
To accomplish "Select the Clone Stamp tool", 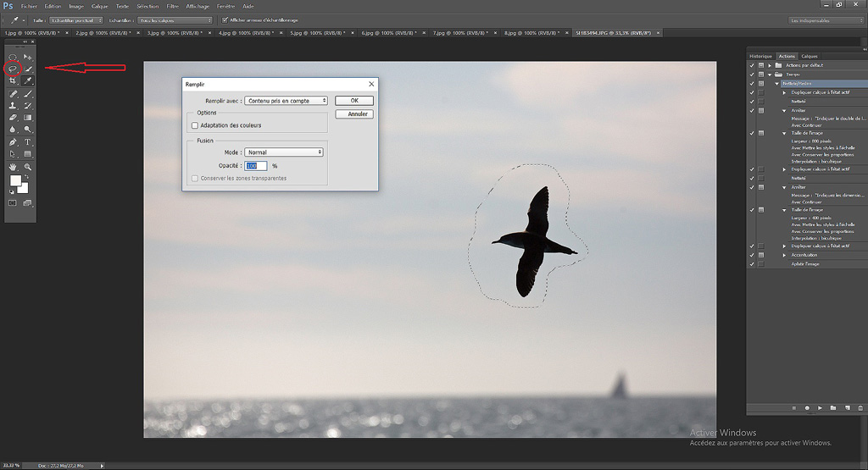I will [13, 106].
